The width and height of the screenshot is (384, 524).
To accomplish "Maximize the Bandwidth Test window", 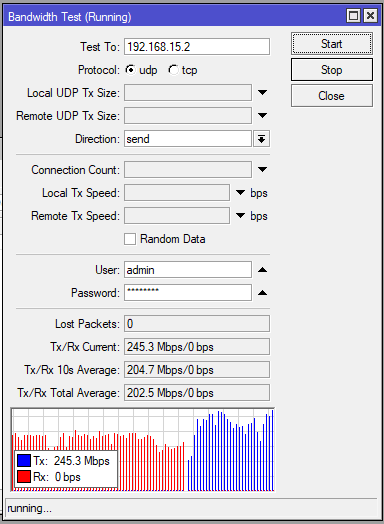I will pyautogui.click(x=354, y=16).
